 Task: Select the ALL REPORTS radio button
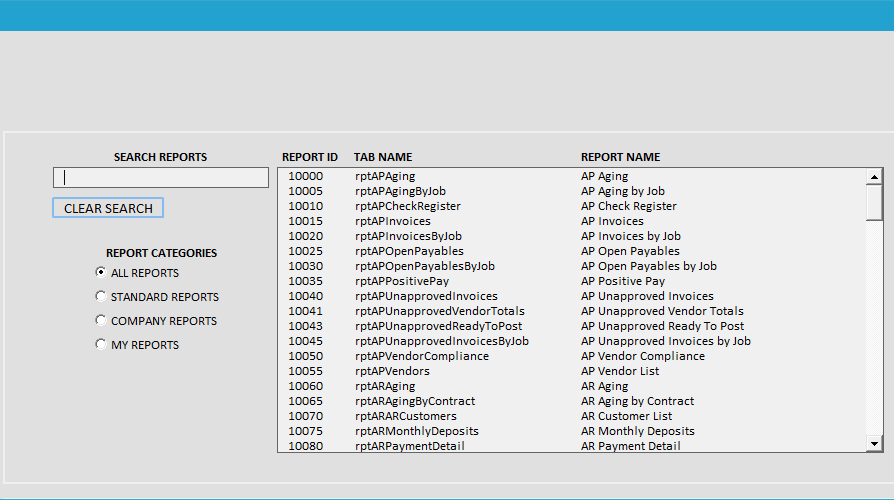point(100,273)
